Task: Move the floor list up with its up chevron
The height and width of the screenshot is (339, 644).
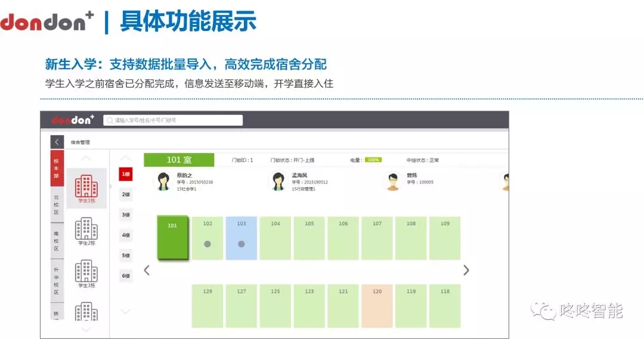Action: (125, 158)
